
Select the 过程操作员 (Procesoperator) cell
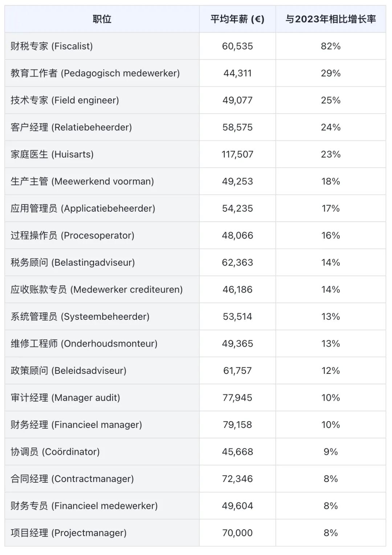pos(73,235)
